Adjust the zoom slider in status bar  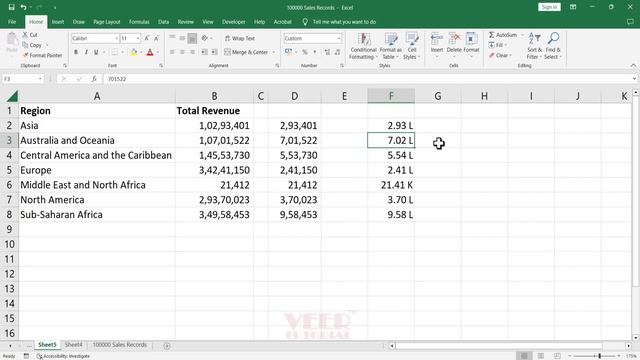pyautogui.click(x=599, y=356)
